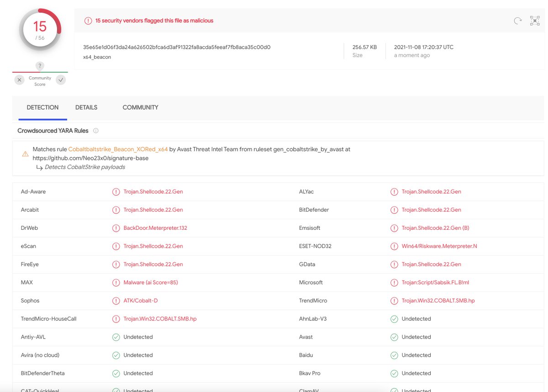This screenshot has height=392, width=548.
Task: Click the Avira (no cloud) vendor name
Action: tap(40, 355)
